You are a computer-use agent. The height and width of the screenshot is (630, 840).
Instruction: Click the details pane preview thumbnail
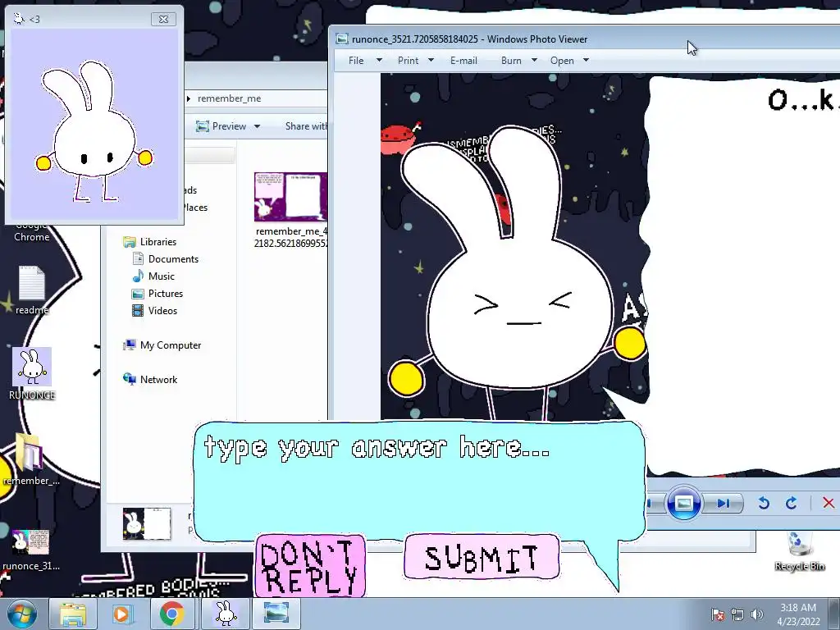[x=147, y=523]
